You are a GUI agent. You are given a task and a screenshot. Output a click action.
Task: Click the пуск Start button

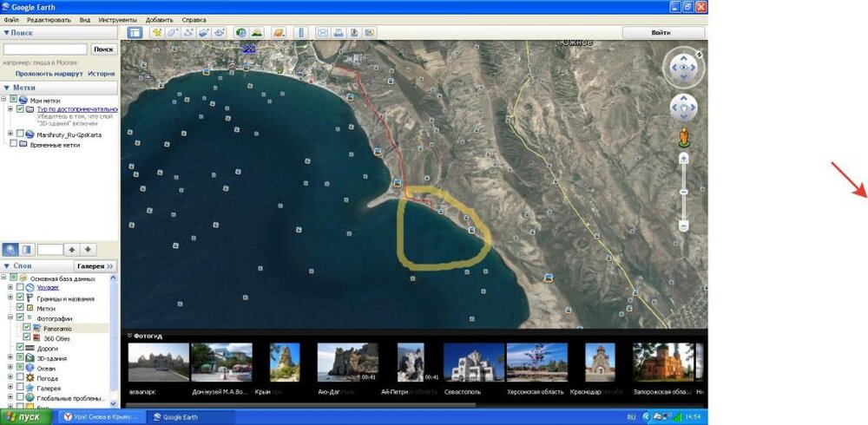point(26,417)
